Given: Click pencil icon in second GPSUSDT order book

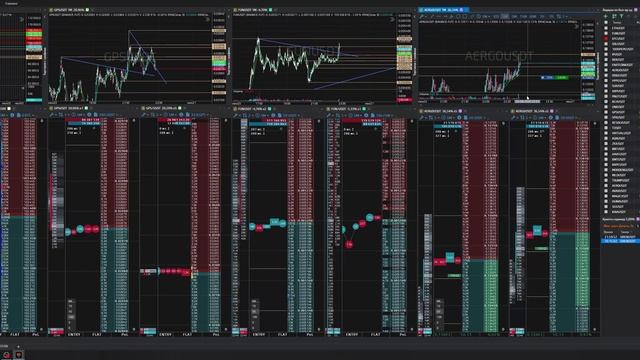Looking at the screenshot, I should click(x=144, y=115).
